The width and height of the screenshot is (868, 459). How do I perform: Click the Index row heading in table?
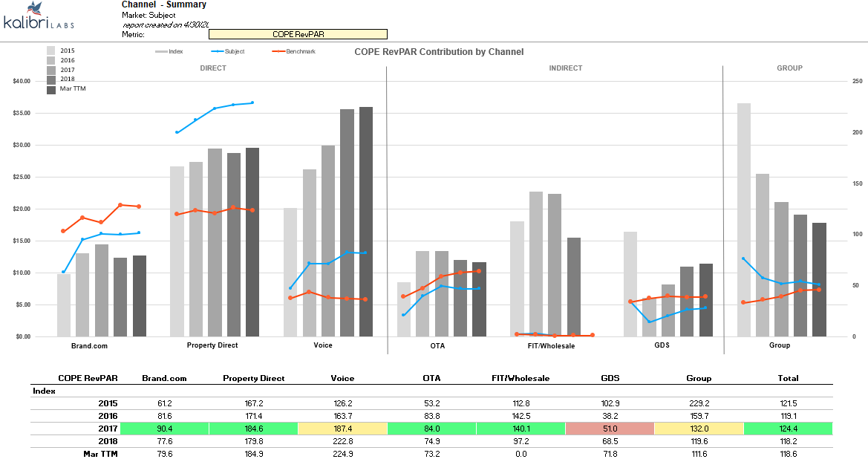pos(45,391)
